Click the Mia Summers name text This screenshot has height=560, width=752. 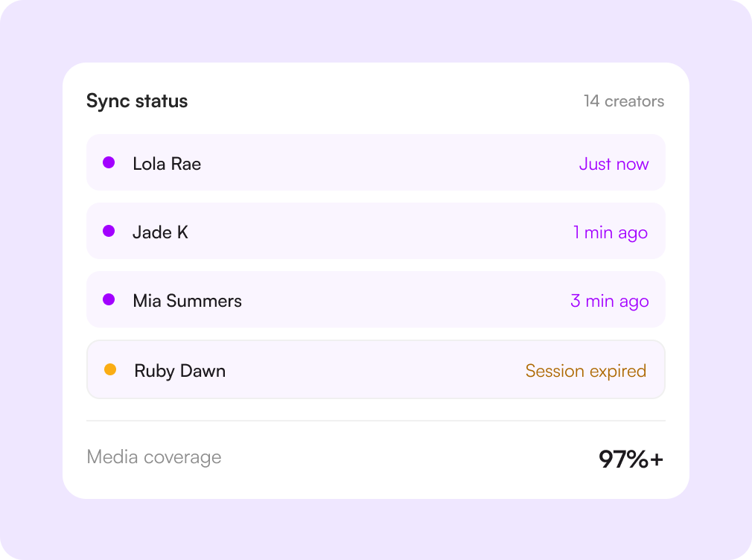pos(188,302)
